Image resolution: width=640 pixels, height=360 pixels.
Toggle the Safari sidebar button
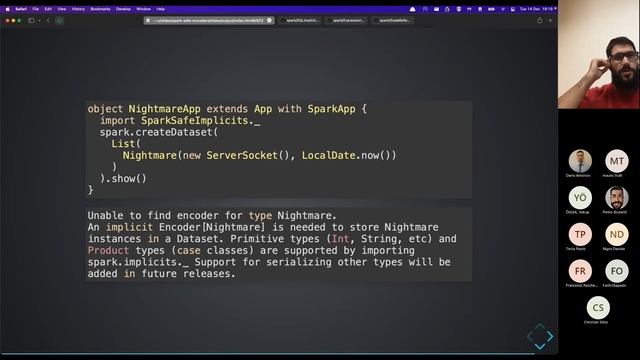coord(31,20)
